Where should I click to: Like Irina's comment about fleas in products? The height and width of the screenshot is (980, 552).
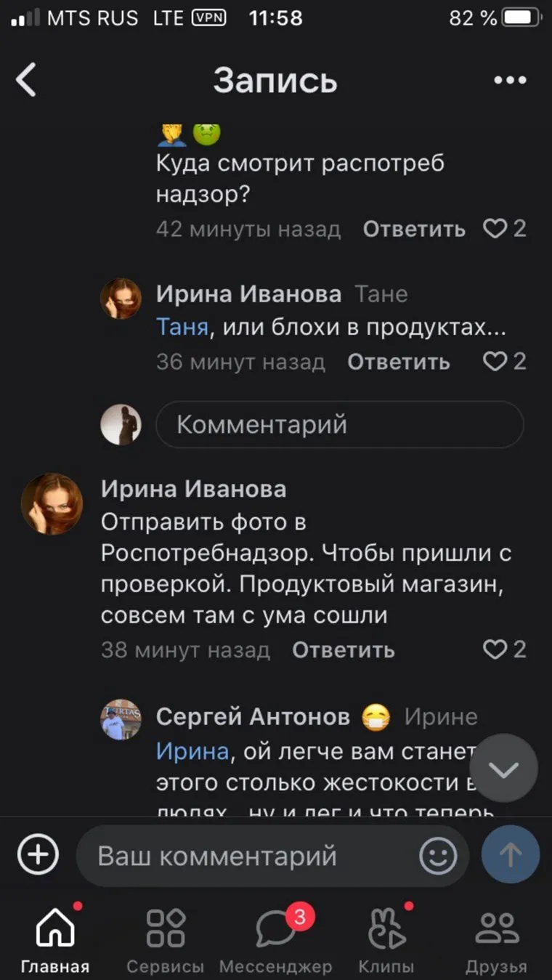[495, 361]
